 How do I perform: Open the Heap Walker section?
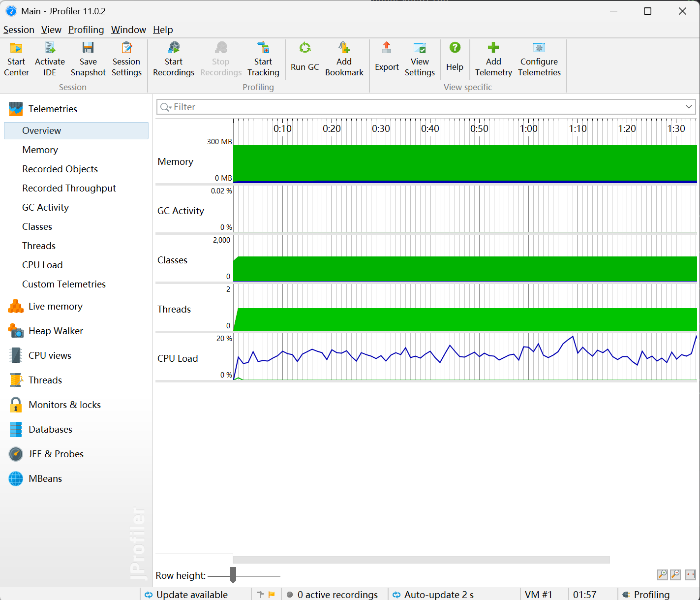pyautogui.click(x=56, y=331)
